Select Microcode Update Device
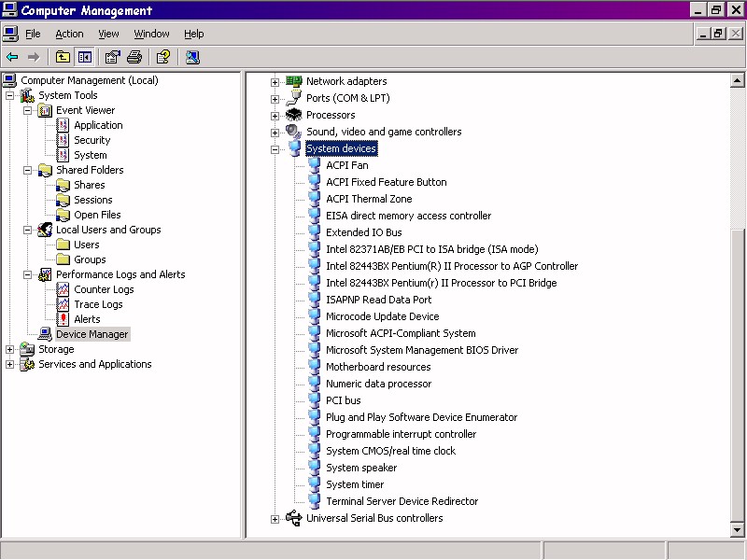This screenshot has height=560, width=747. [382, 316]
